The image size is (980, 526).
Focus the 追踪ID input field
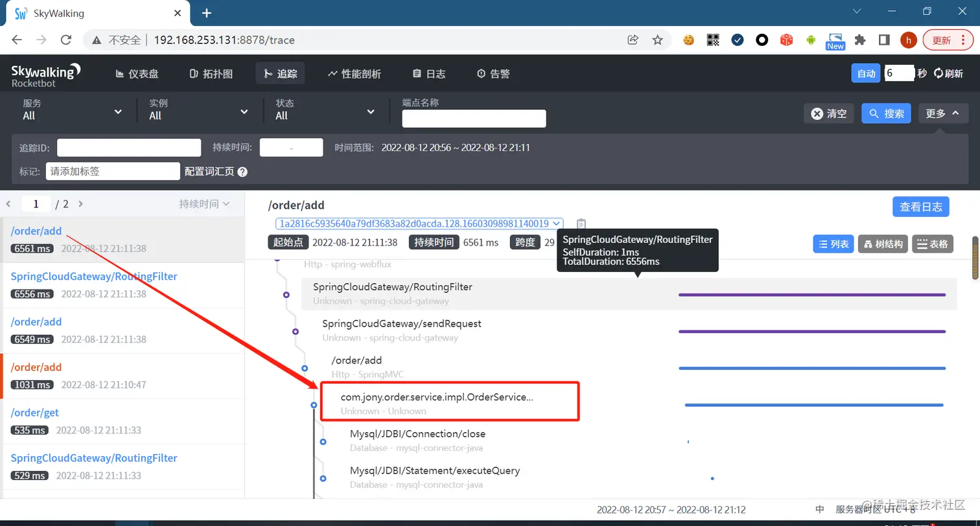pos(129,148)
